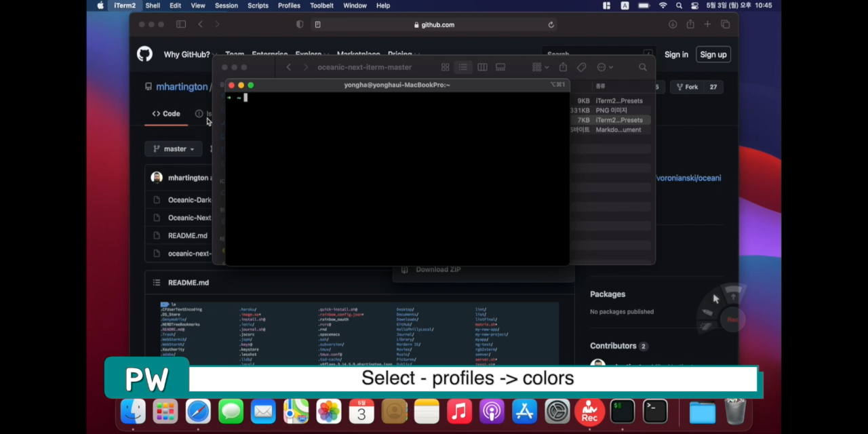Click the Fork button on GitHub
The height and width of the screenshot is (434, 868).
pos(687,87)
